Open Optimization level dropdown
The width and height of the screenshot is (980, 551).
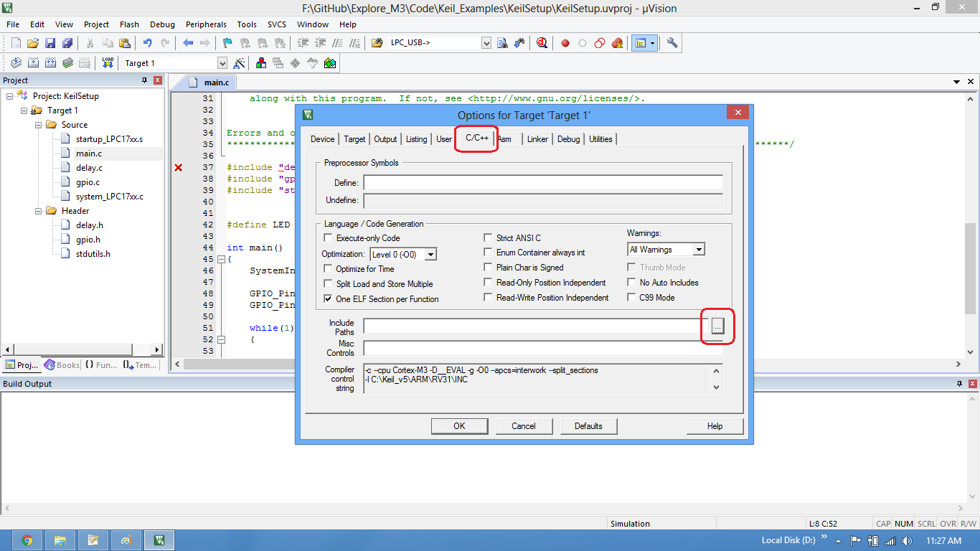[430, 255]
